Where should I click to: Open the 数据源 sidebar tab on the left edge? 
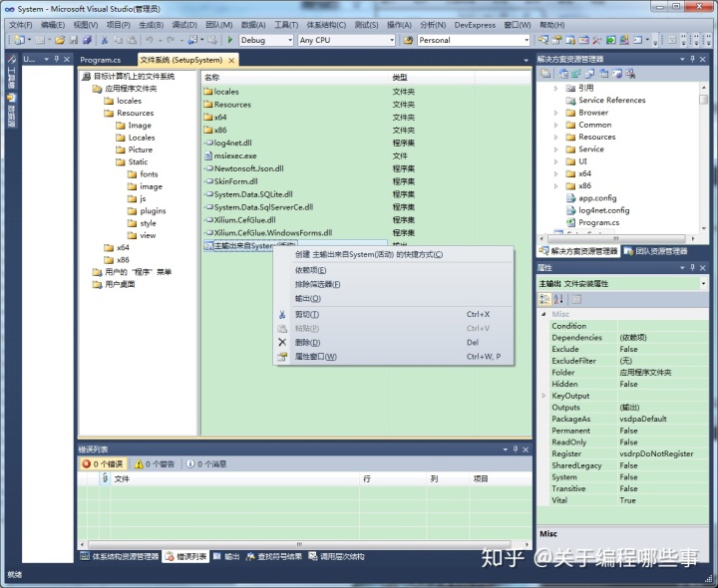(11, 111)
